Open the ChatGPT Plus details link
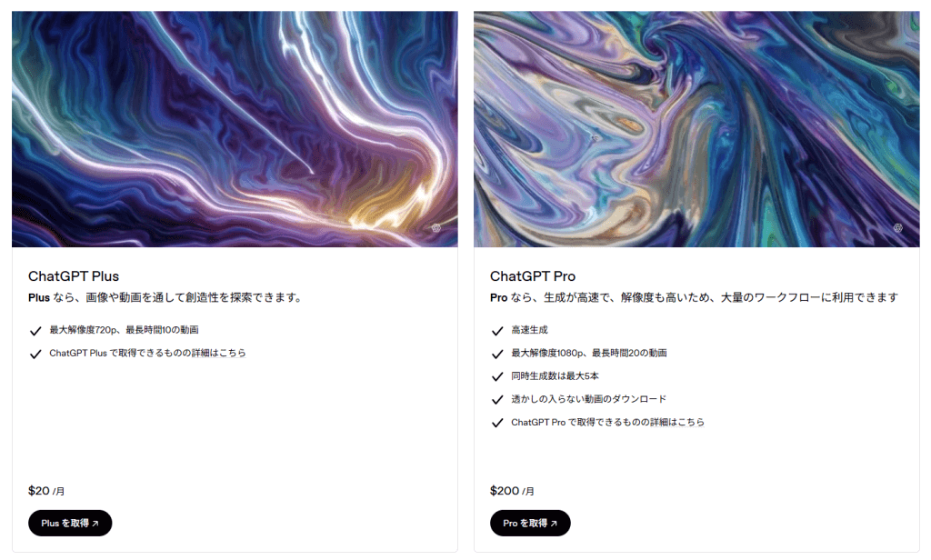The image size is (931, 560). (147, 354)
